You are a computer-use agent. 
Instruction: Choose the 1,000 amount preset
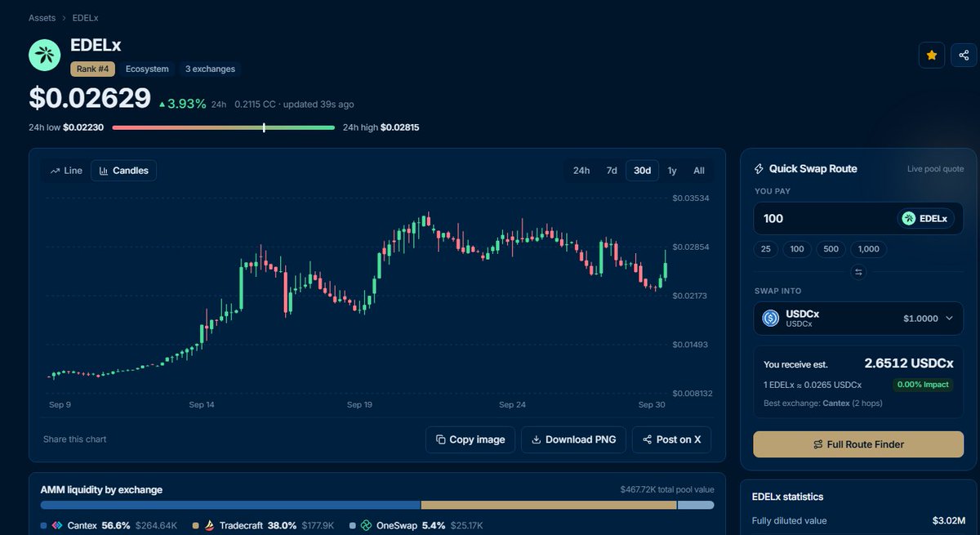(869, 249)
